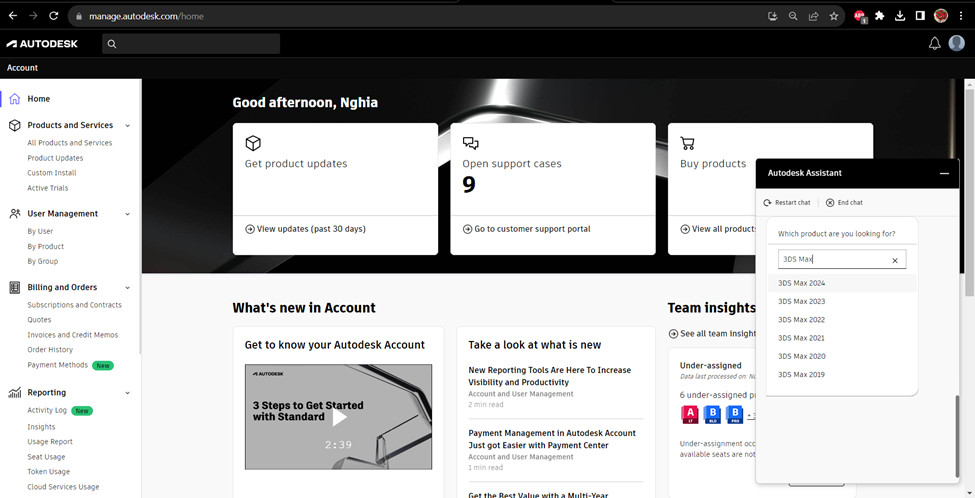Click the assistant chat scrollbar
Viewport: 975px width, 498px height.
coord(956,435)
